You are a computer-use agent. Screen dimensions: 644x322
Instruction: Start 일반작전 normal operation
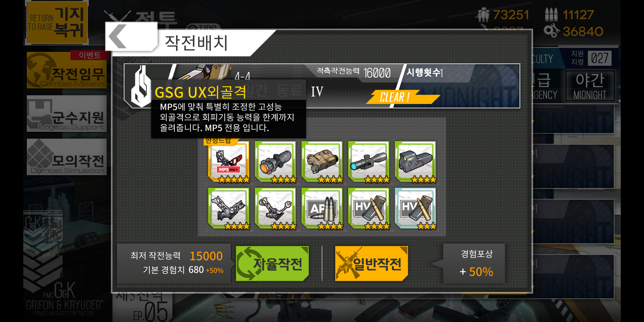371,263
